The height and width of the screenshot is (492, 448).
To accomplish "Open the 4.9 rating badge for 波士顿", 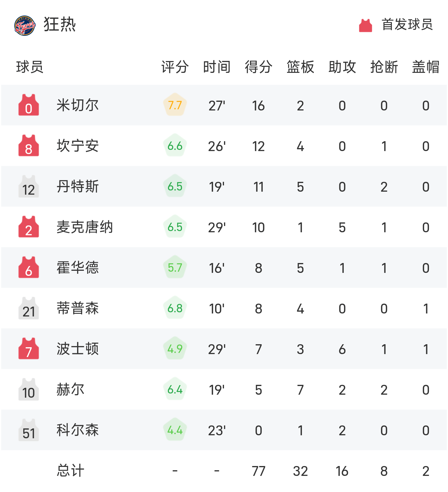I will 175,349.
